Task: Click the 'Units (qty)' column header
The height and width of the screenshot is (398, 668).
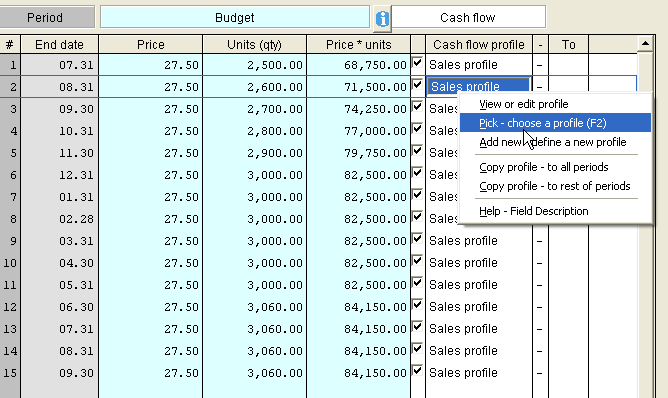Action: pos(254,45)
